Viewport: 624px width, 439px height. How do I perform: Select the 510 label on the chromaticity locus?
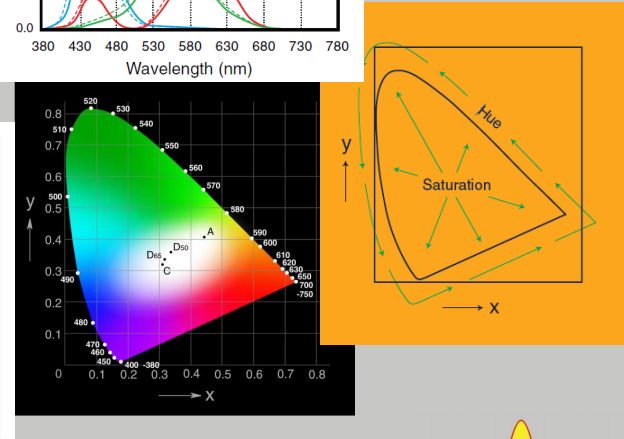click(x=59, y=129)
